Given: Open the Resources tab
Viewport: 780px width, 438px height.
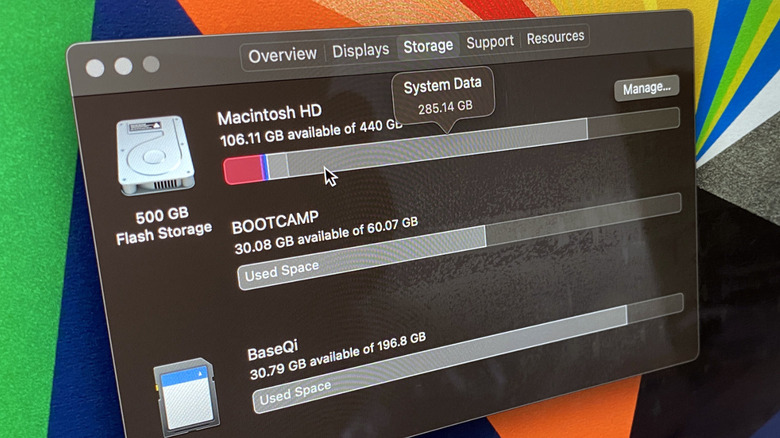Looking at the screenshot, I should [x=555, y=38].
